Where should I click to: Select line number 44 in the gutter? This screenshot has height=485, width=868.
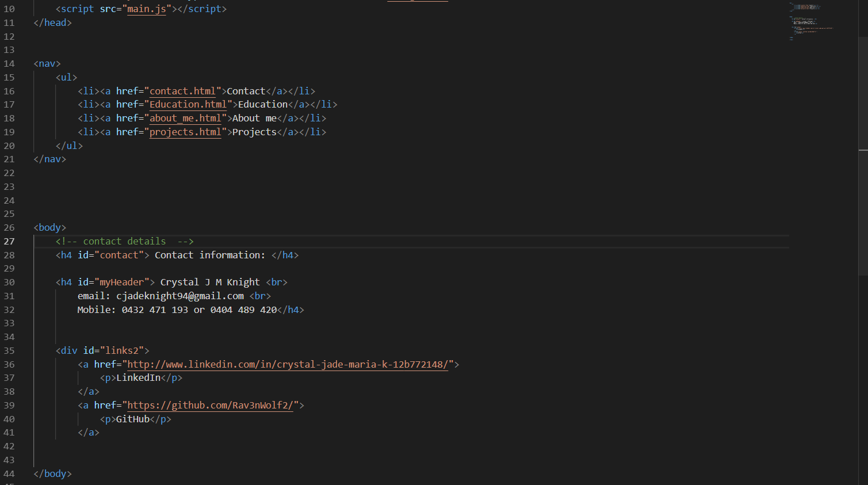(x=9, y=473)
